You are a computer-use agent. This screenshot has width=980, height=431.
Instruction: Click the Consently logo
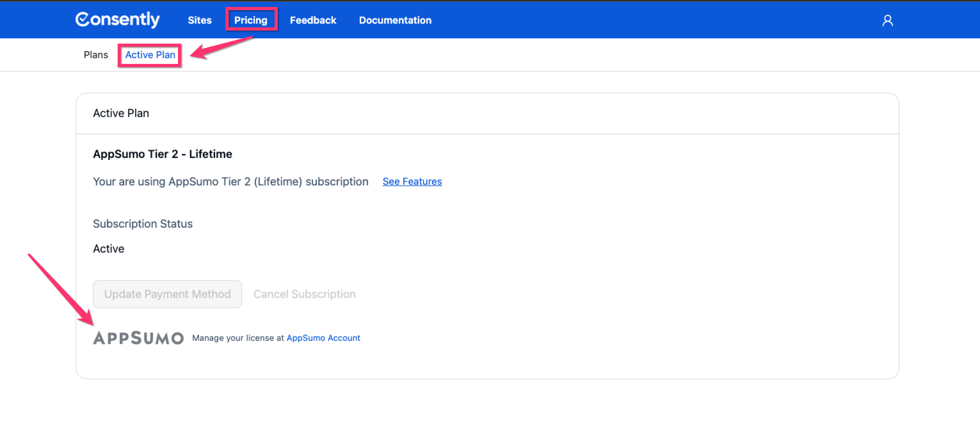coord(117,20)
